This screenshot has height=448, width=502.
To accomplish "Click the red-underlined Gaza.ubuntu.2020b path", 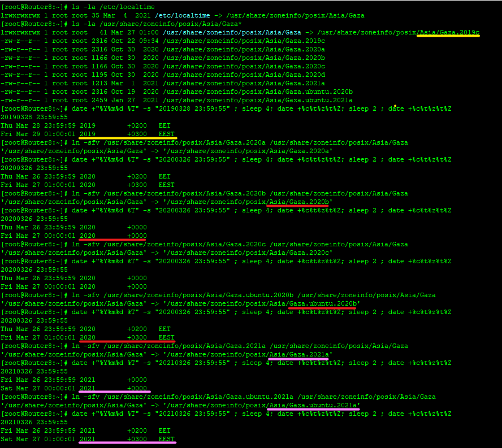I will (322, 304).
